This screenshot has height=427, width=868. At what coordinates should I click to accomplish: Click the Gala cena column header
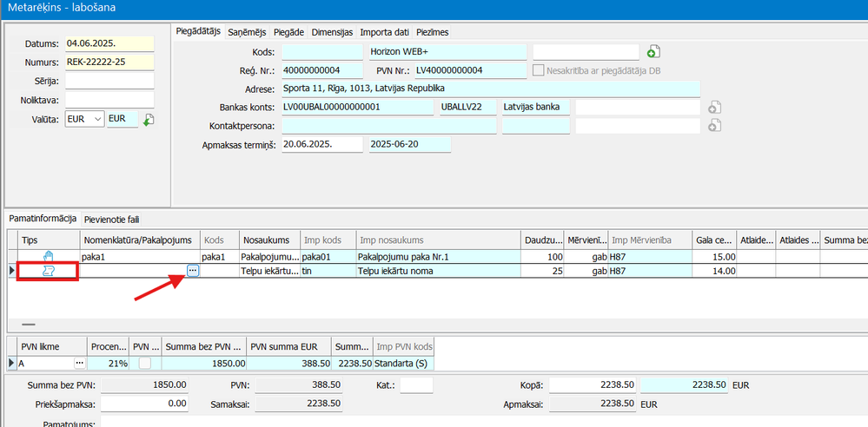pos(714,240)
